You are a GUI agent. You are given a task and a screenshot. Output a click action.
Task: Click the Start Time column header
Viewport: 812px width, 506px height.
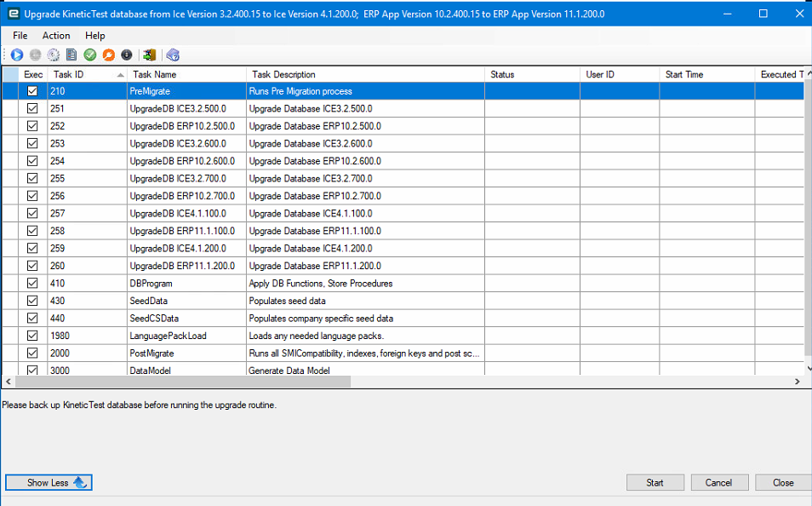(x=707, y=75)
